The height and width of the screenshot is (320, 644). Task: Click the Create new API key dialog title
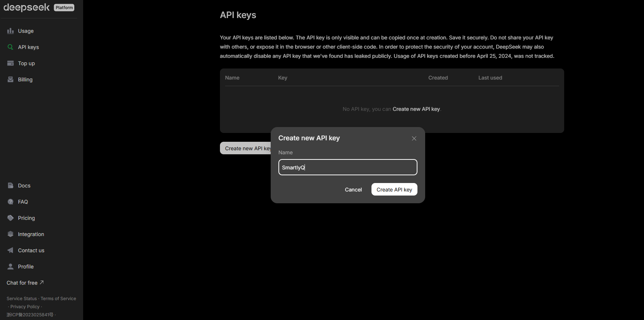(x=309, y=138)
